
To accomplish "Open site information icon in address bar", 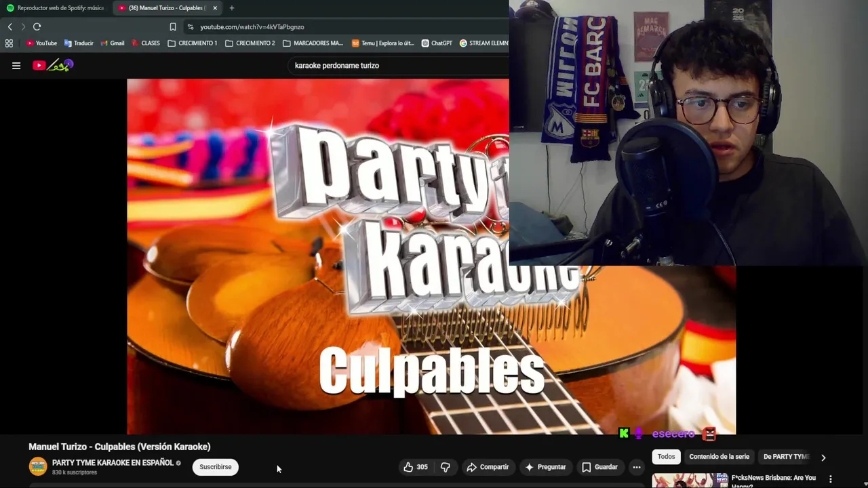I will pyautogui.click(x=191, y=26).
